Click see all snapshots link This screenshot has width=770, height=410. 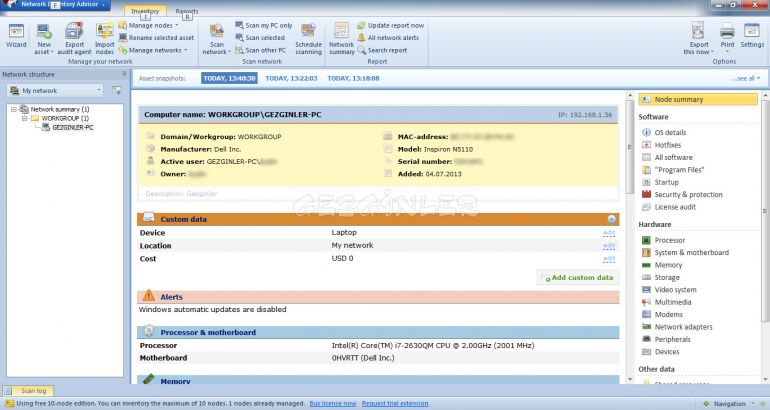[744, 77]
